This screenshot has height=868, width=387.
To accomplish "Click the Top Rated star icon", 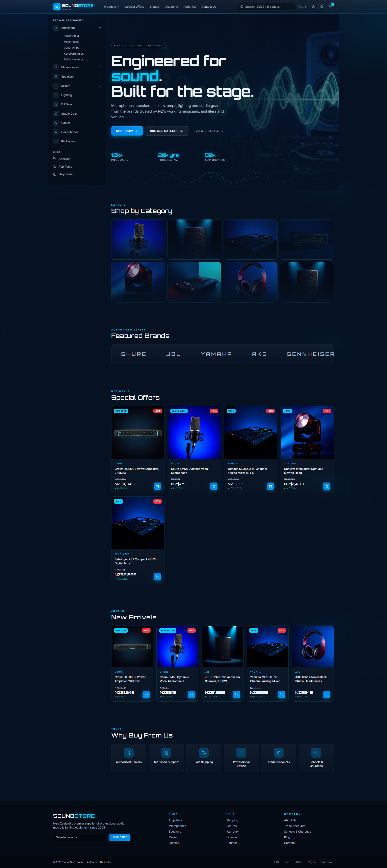I will (55, 167).
